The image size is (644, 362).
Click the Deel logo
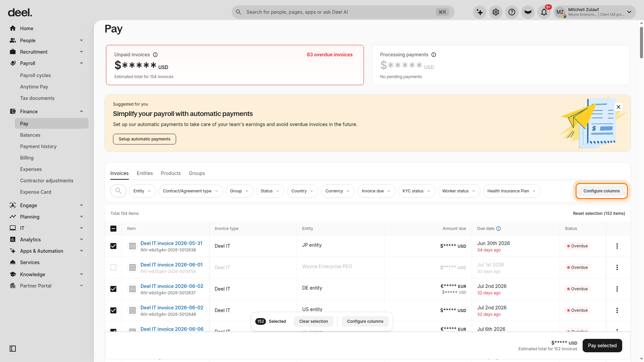pos(20,12)
